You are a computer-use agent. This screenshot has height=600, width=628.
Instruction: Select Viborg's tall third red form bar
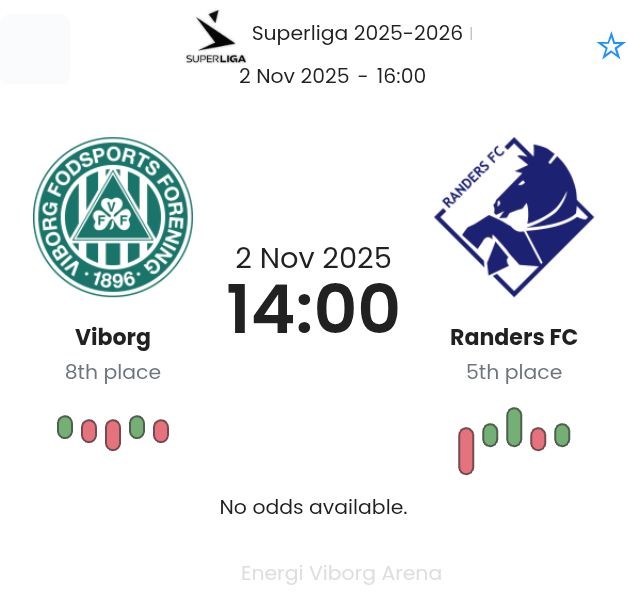(113, 435)
